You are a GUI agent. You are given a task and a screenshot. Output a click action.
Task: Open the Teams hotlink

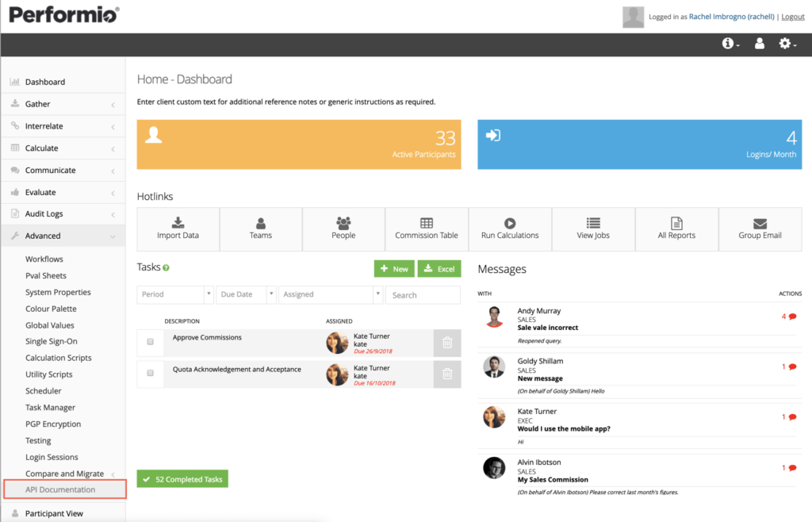pos(260,229)
